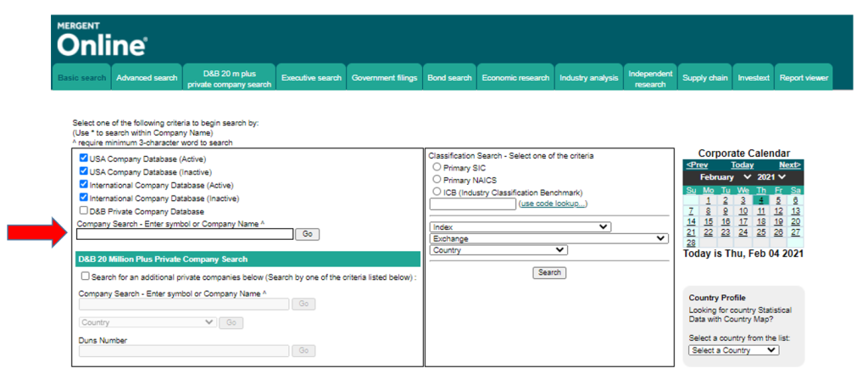Click Go next to main Company Search
The image size is (868, 385).
click(x=307, y=234)
